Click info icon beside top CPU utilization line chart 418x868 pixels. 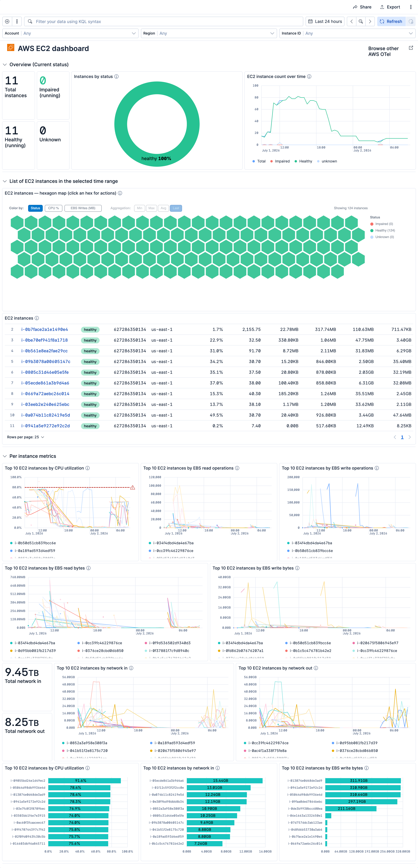pyautogui.click(x=87, y=468)
